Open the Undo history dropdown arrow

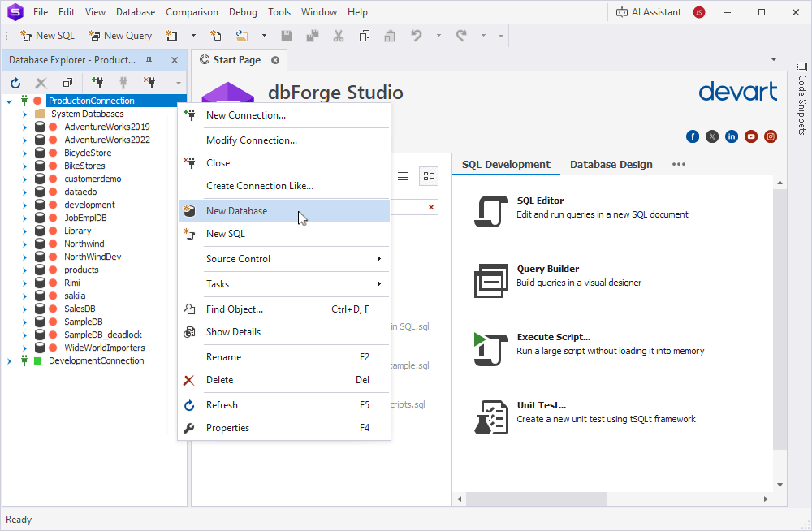coord(438,36)
